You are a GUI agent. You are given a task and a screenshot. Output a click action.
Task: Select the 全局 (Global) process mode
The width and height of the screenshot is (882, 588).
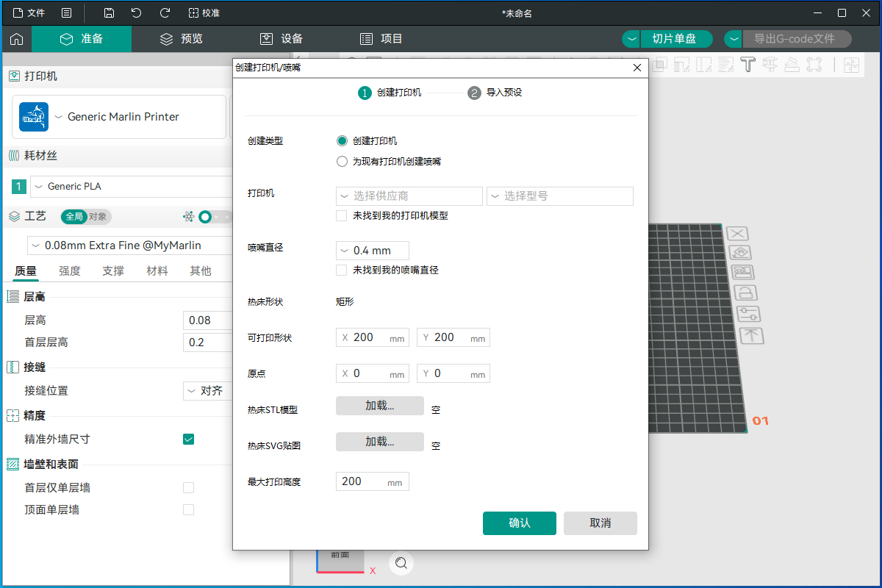74,216
